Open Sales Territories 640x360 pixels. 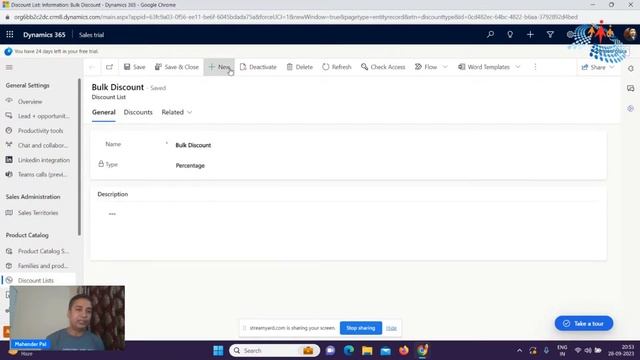39,213
